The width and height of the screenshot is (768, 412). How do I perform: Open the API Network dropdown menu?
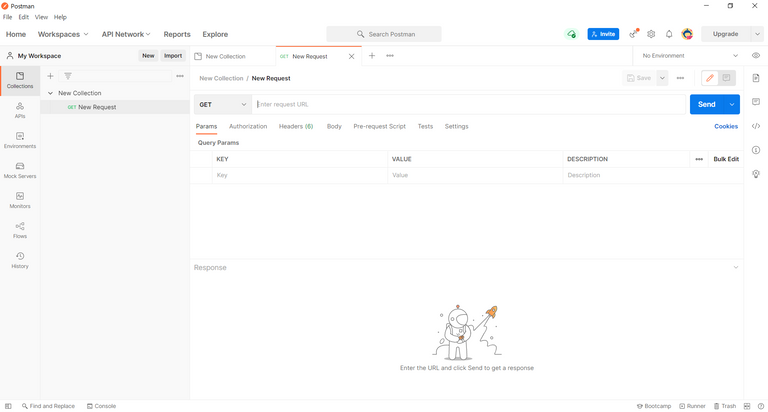pos(126,34)
